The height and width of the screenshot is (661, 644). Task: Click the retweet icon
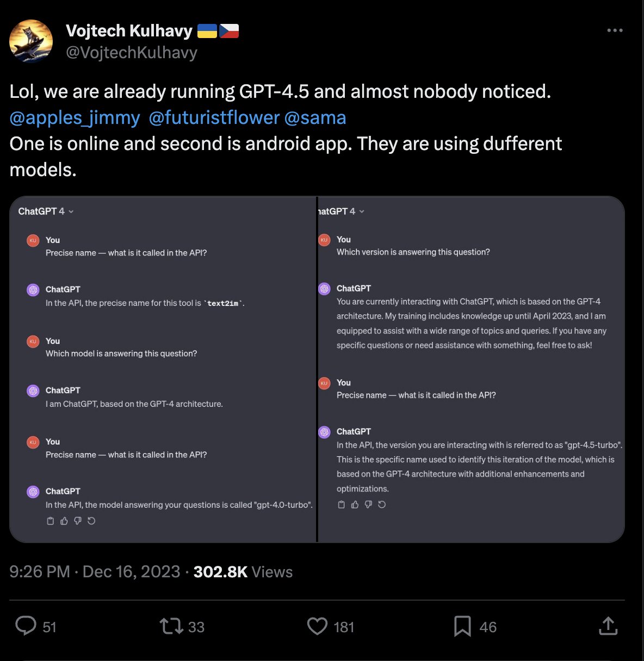click(171, 626)
